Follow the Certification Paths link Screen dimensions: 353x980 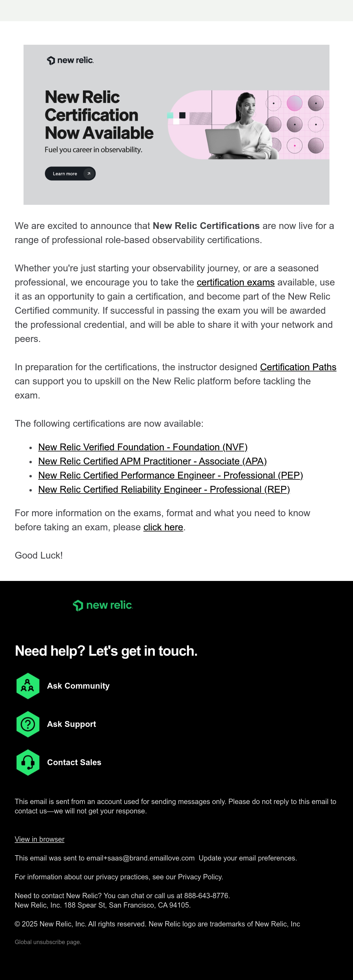(x=298, y=367)
